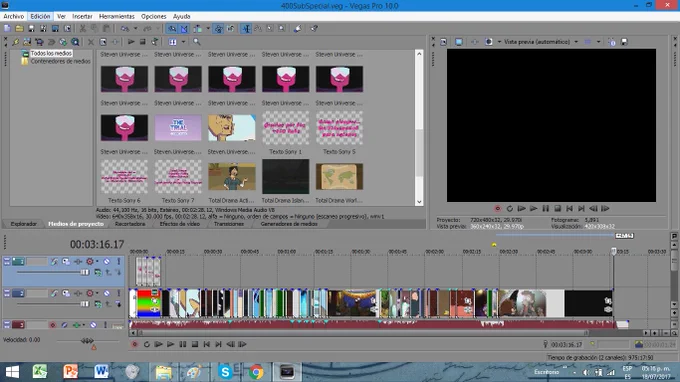
Task: Pause playback under video preview
Action: pyautogui.click(x=546, y=209)
